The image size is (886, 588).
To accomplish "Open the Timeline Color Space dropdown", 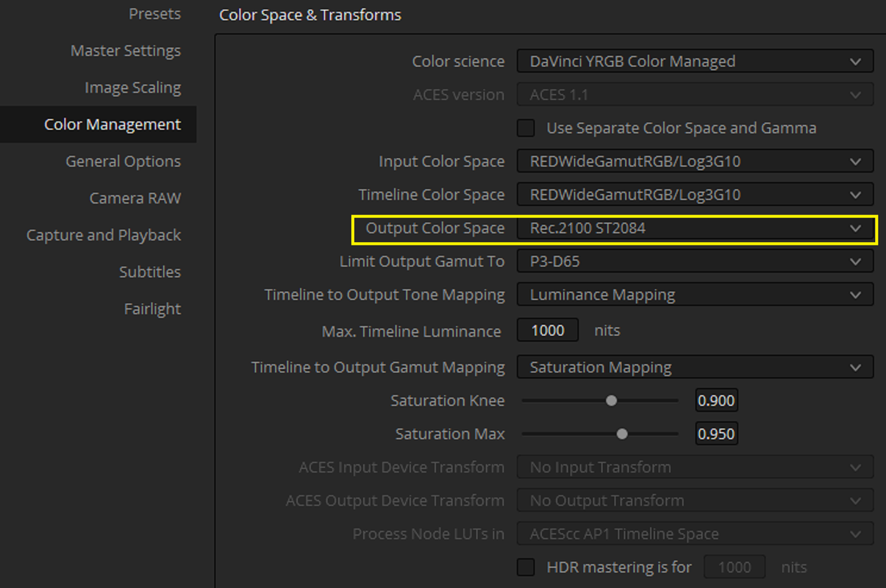I will point(696,195).
